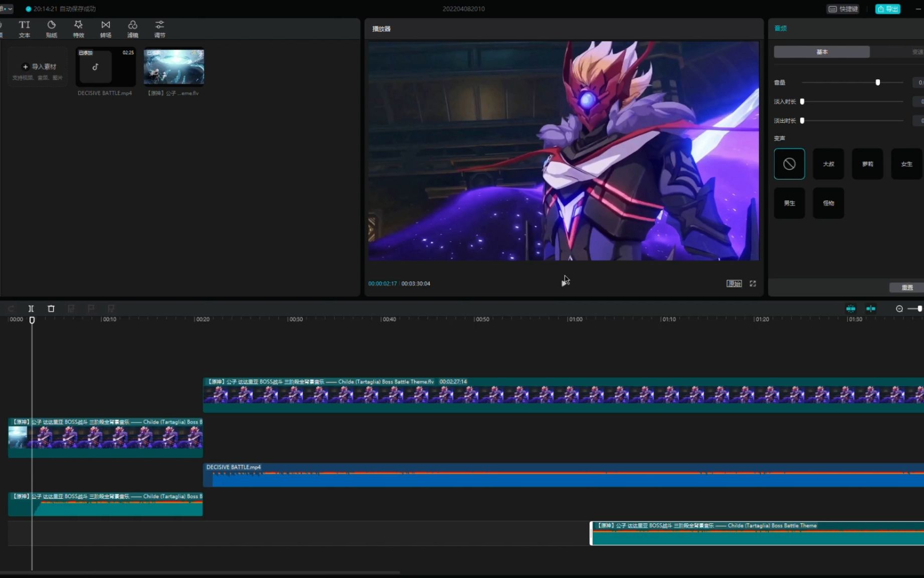924x578 pixels.
Task: Click the undo arrow in timeline toolbar
Action: 11,309
